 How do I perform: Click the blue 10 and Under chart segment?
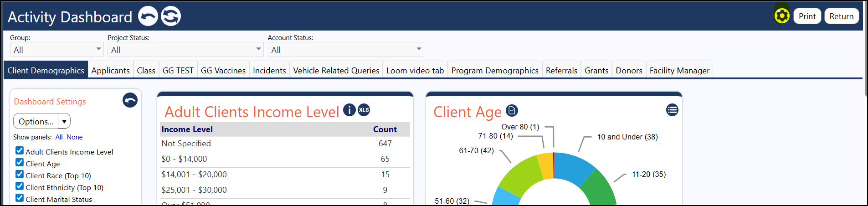click(x=572, y=167)
